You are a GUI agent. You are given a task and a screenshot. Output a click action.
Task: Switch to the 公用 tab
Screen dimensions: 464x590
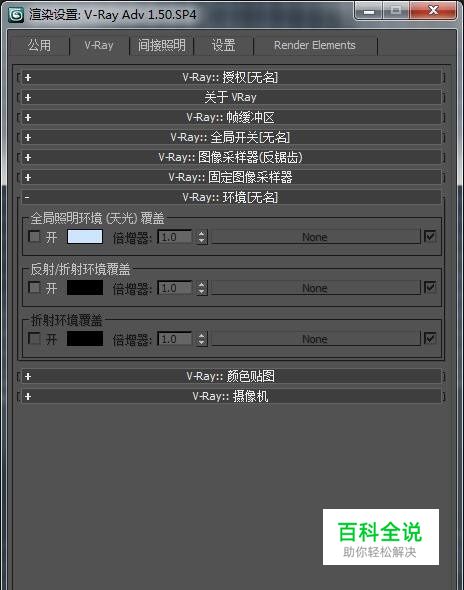(x=39, y=46)
